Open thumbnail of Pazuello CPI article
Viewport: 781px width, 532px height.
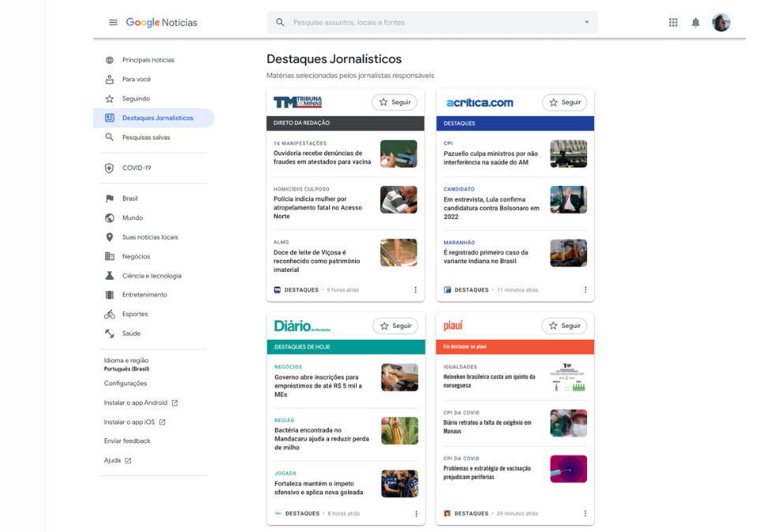click(x=568, y=154)
